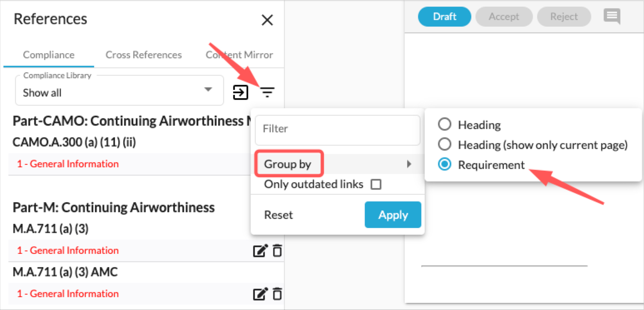Tick the Only outdated links checkbox

pos(376,184)
